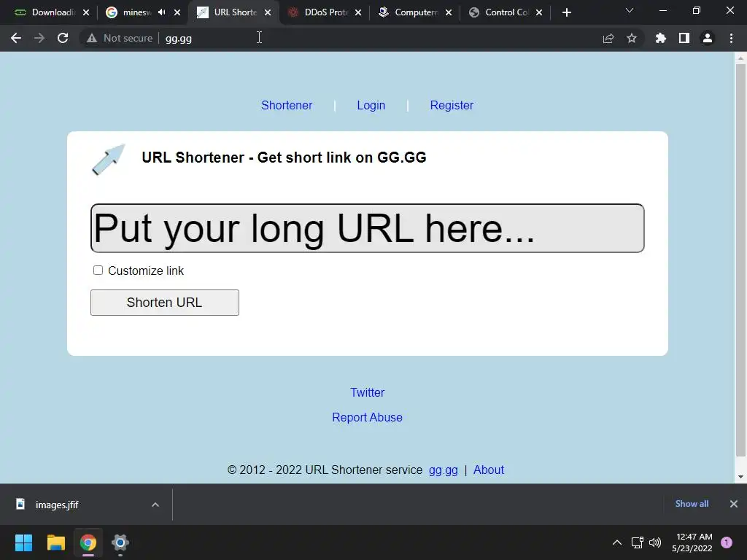Click Show all downloads
This screenshot has height=560, width=747.
tap(692, 504)
